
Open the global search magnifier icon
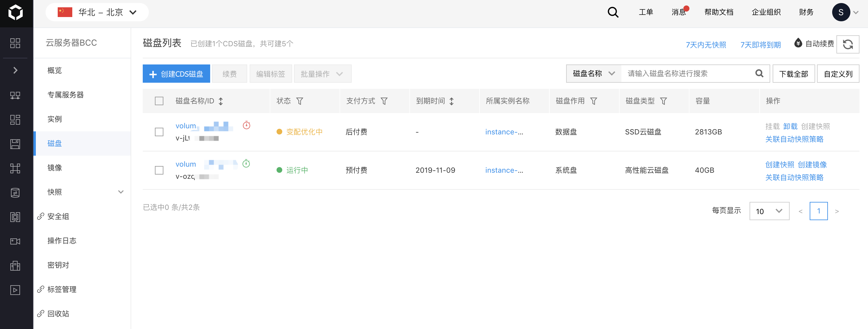coord(613,12)
